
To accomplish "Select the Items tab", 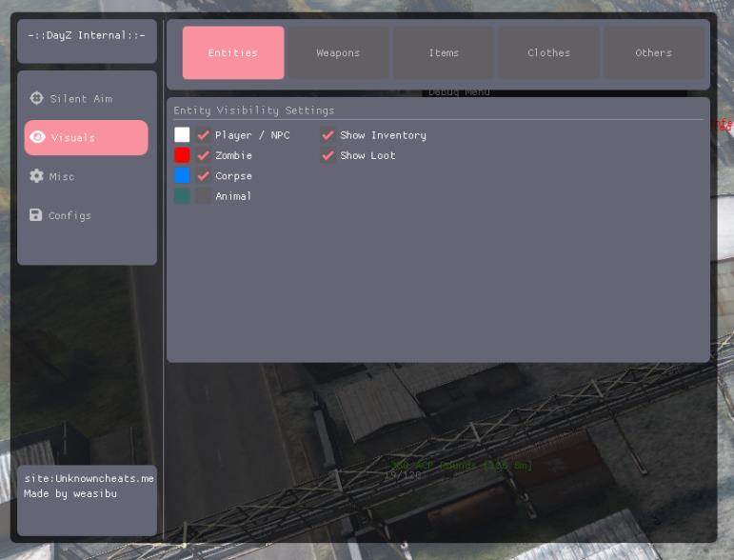I will tap(444, 52).
